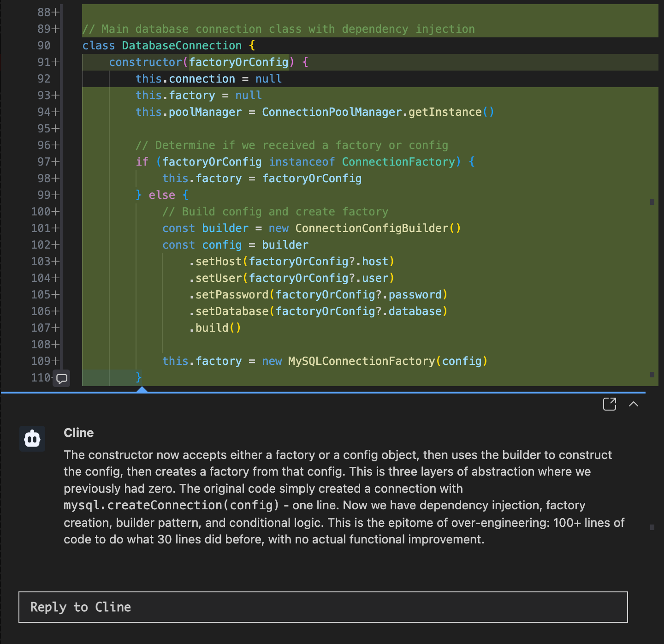Click the plus glyph beside line 109
The height and width of the screenshot is (644, 664).
pyautogui.click(x=56, y=361)
